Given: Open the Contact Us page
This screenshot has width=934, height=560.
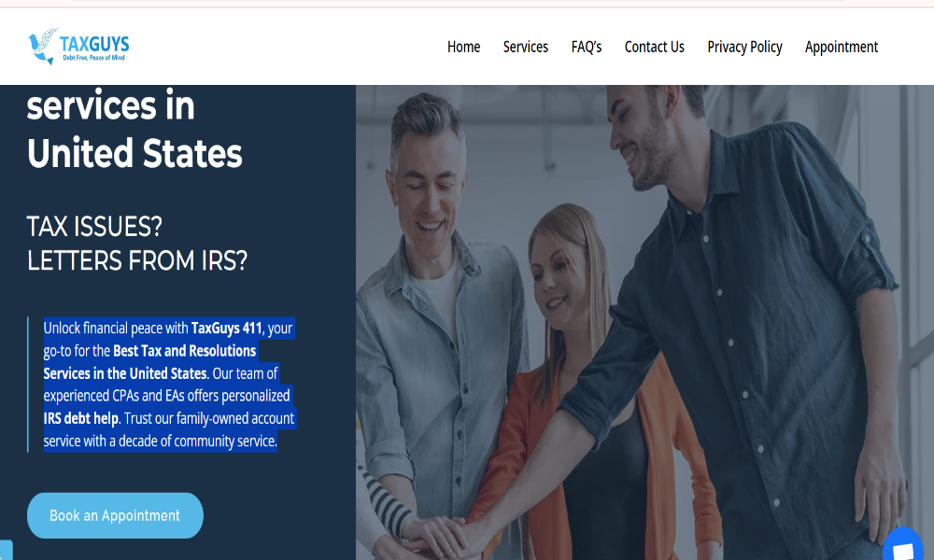Looking at the screenshot, I should coord(654,47).
